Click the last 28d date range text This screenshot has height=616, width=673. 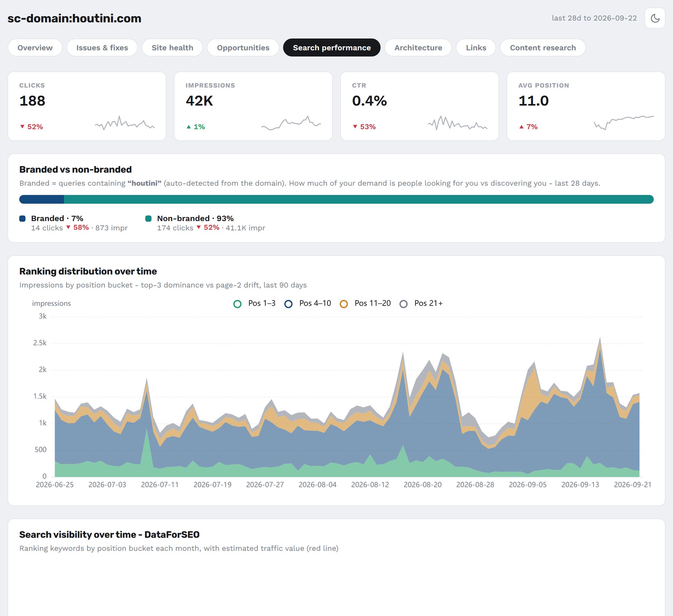click(594, 18)
